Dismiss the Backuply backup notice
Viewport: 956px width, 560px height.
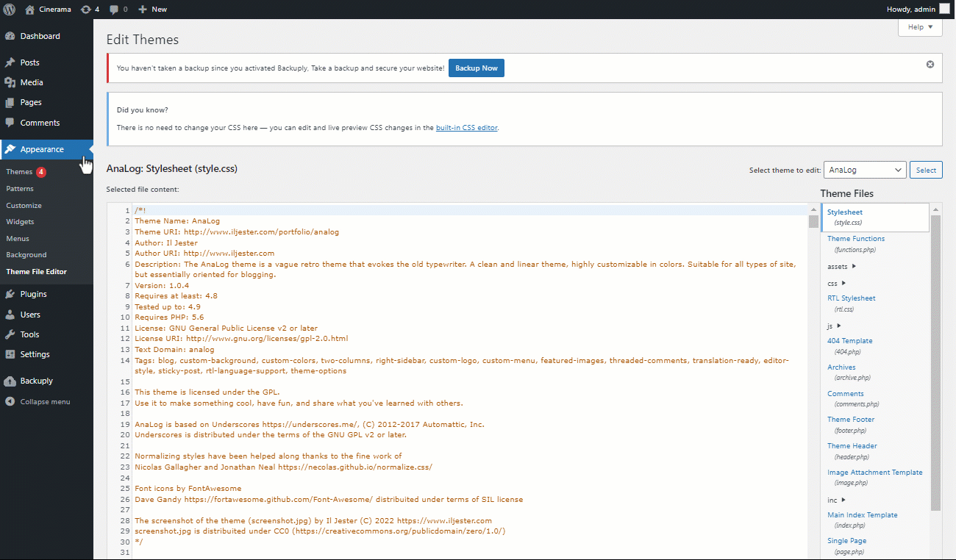pyautogui.click(x=930, y=65)
